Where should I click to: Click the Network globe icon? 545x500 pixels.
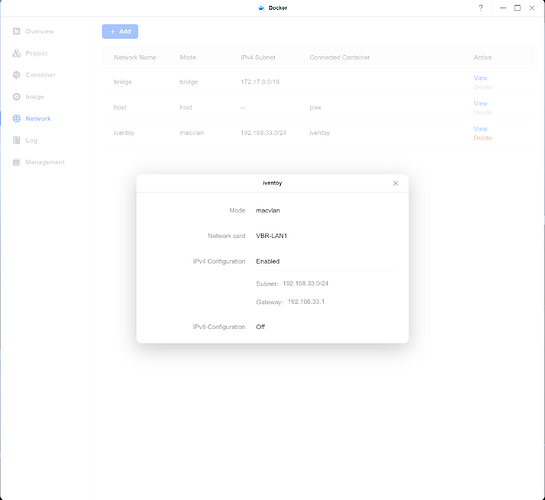click(16, 118)
